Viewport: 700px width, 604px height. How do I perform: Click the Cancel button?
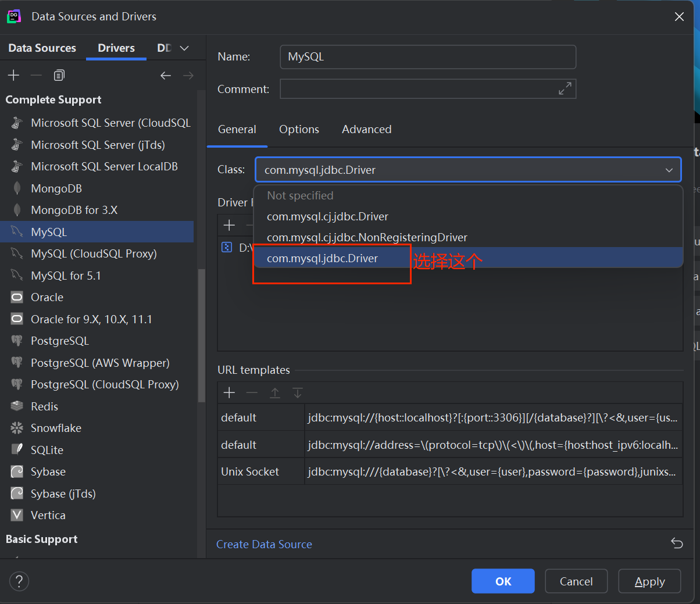(x=576, y=581)
